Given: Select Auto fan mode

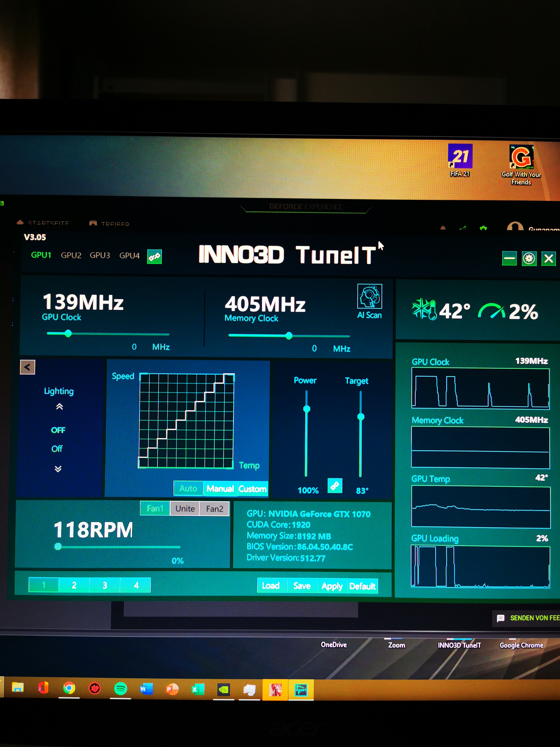Looking at the screenshot, I should [x=188, y=488].
